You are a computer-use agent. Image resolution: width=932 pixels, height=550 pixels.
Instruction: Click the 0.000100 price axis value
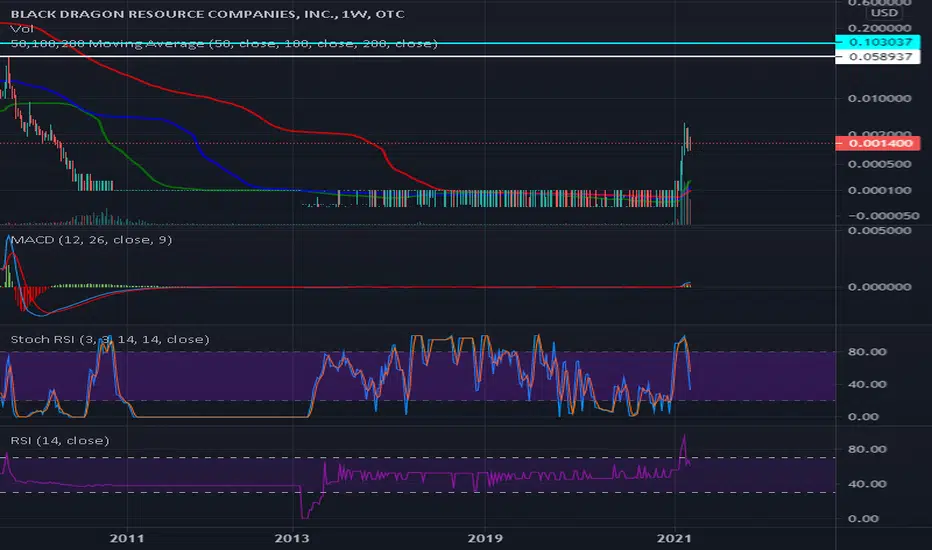point(879,190)
